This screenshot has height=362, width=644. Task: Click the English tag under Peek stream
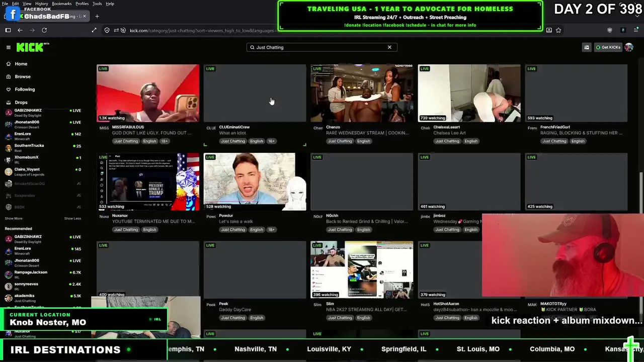pos(257,318)
